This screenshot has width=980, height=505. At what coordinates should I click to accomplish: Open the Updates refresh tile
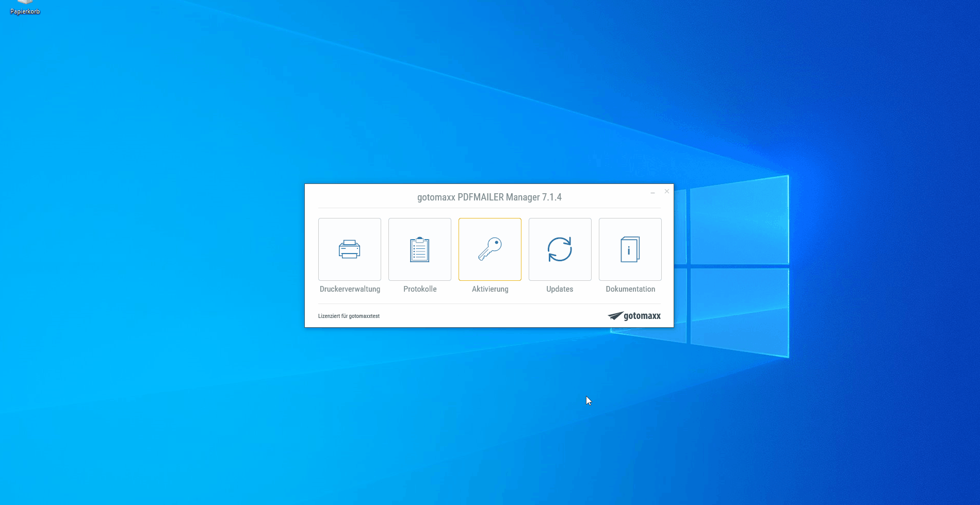click(560, 249)
